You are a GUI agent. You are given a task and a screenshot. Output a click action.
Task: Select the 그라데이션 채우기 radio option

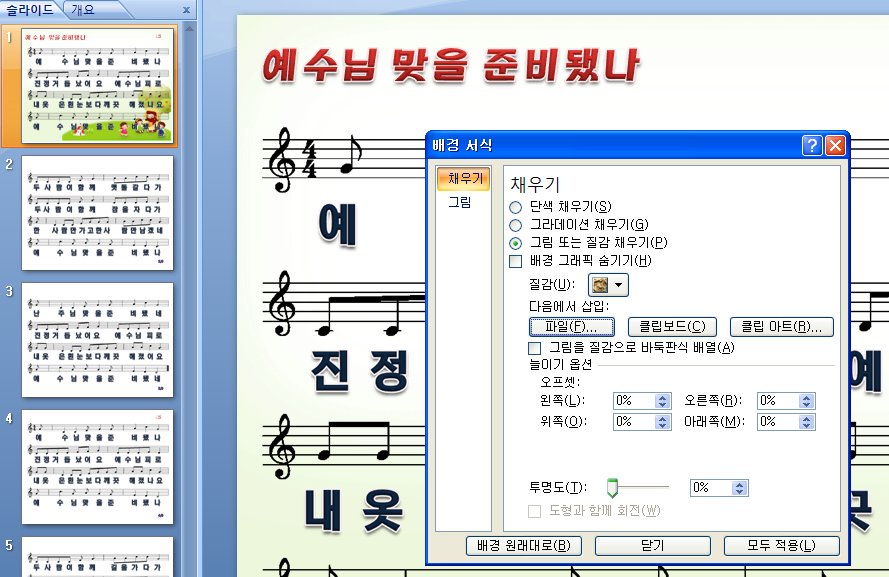click(x=515, y=225)
